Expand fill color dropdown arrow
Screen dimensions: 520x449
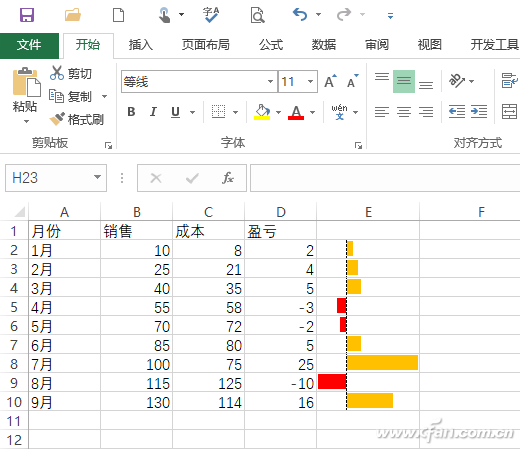(278, 112)
